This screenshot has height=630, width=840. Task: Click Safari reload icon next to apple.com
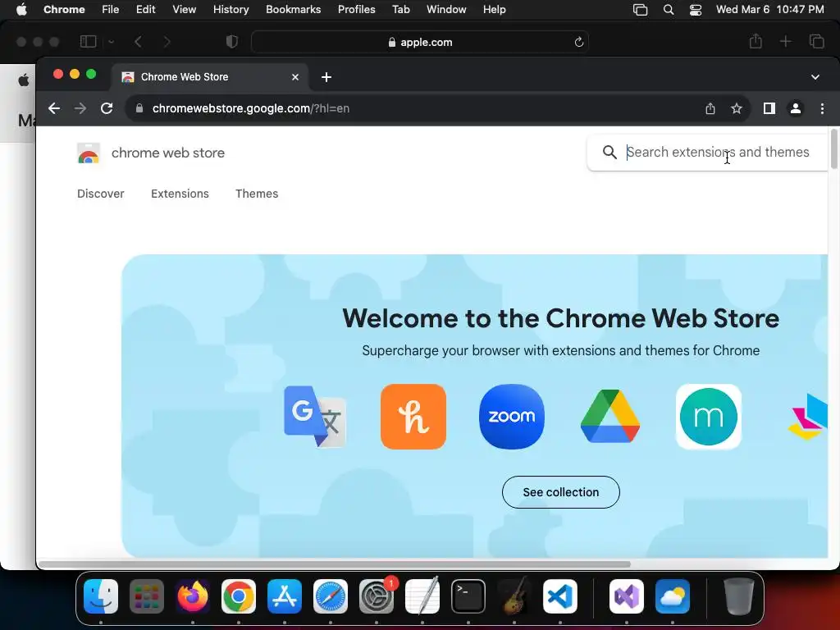(578, 43)
